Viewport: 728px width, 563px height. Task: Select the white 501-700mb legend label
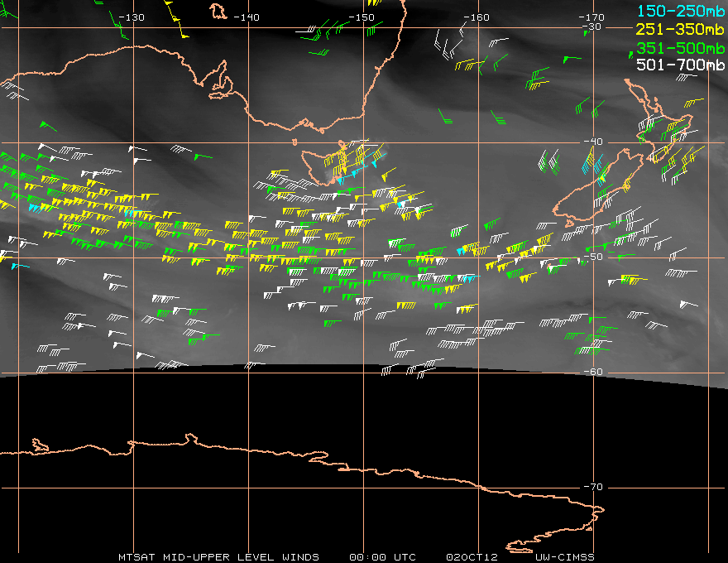678,65
